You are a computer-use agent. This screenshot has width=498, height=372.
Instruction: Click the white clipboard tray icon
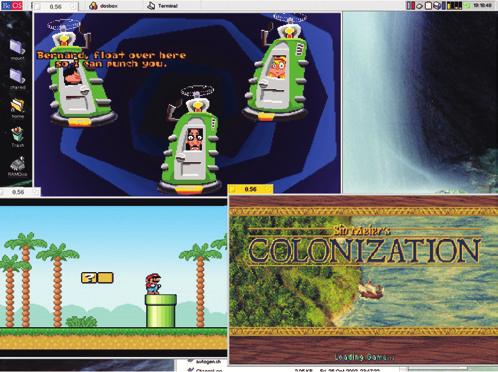click(428, 6)
